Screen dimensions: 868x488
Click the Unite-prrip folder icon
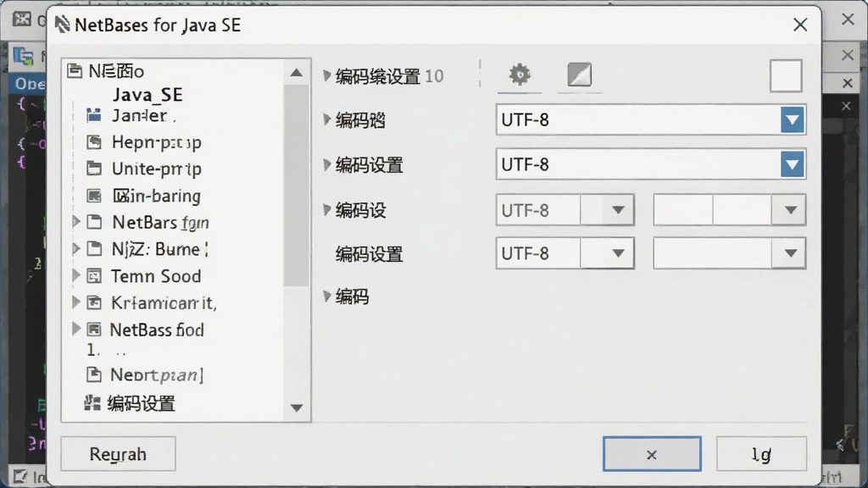(x=94, y=169)
